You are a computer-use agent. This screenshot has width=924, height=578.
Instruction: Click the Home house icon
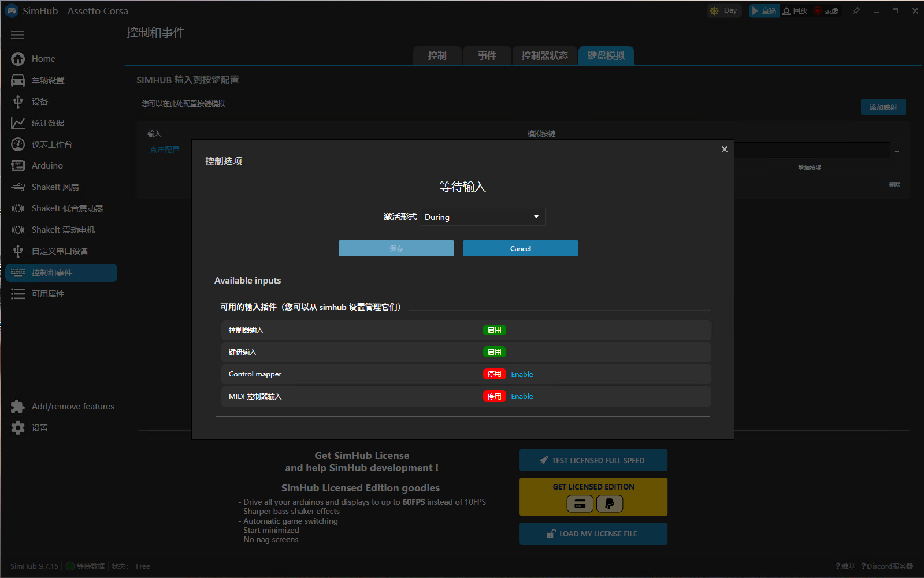pyautogui.click(x=18, y=59)
